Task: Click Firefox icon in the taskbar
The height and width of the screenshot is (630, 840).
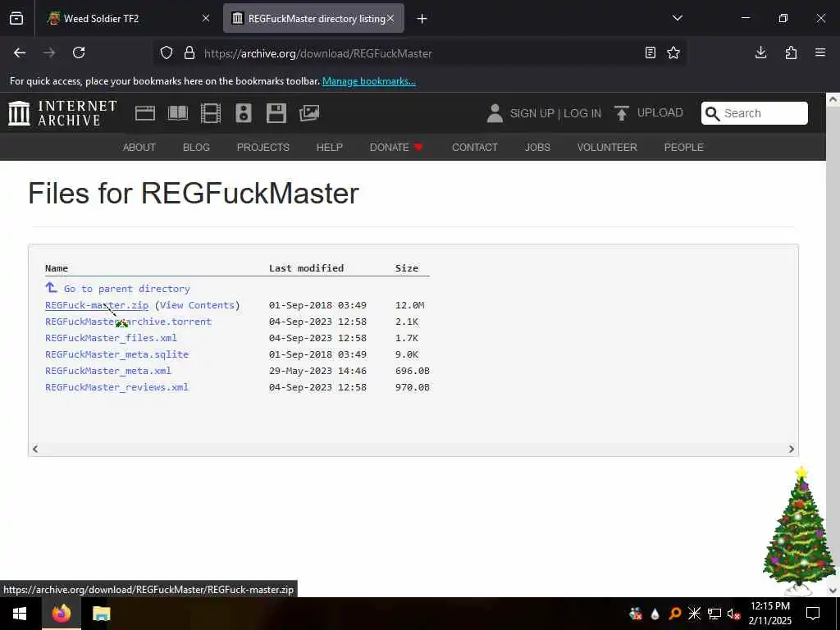Action: click(x=62, y=614)
